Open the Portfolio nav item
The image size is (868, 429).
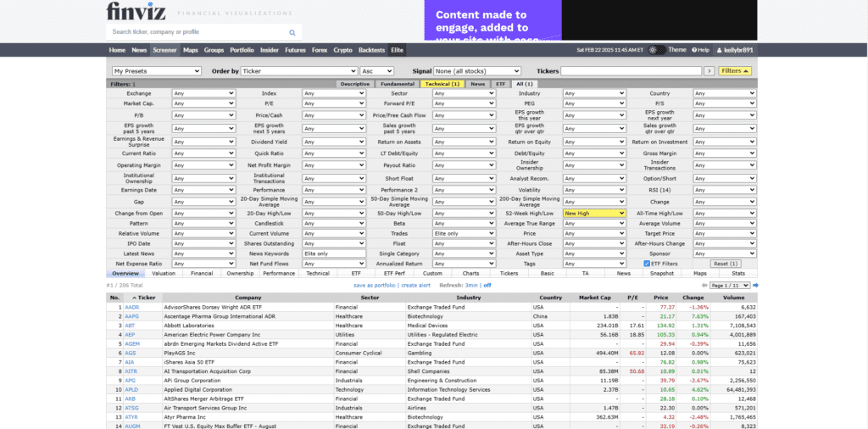242,50
